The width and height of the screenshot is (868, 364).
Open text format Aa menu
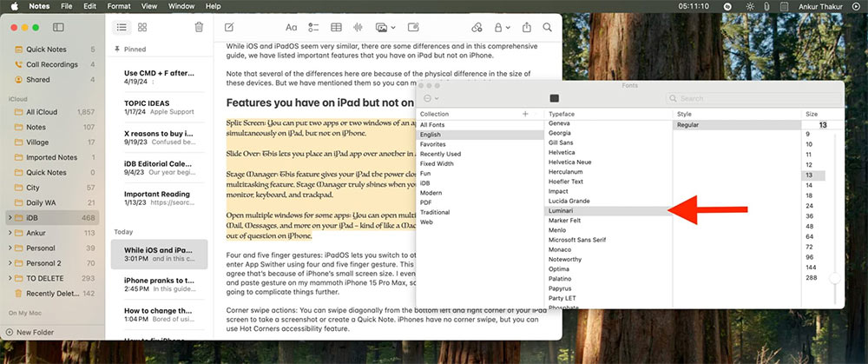[291, 27]
